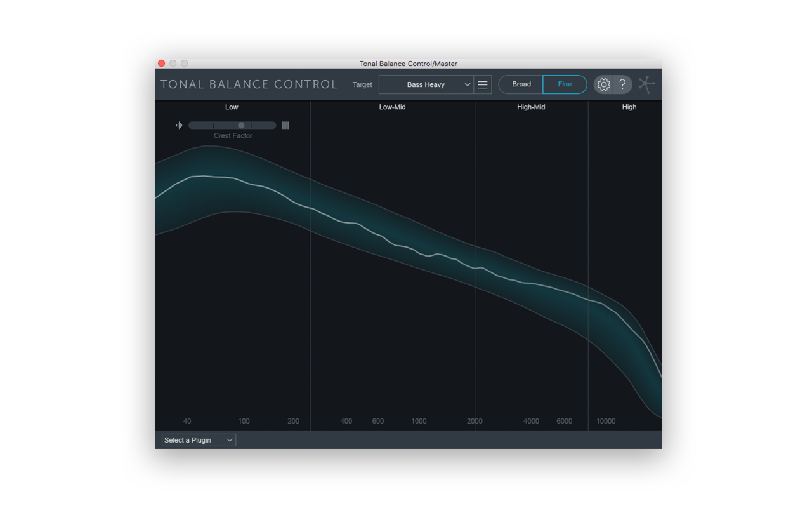812x508 pixels.
Task: Click the High-Mid band label
Action: [x=531, y=107]
